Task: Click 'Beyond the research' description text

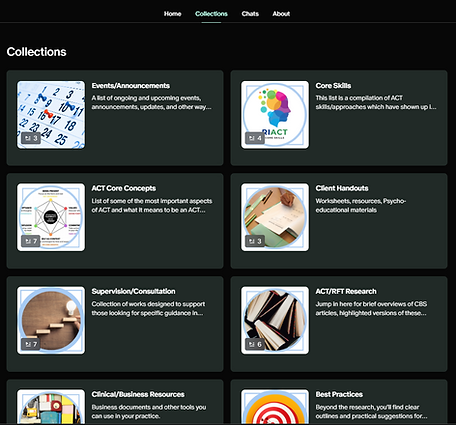Action: [x=371, y=411]
